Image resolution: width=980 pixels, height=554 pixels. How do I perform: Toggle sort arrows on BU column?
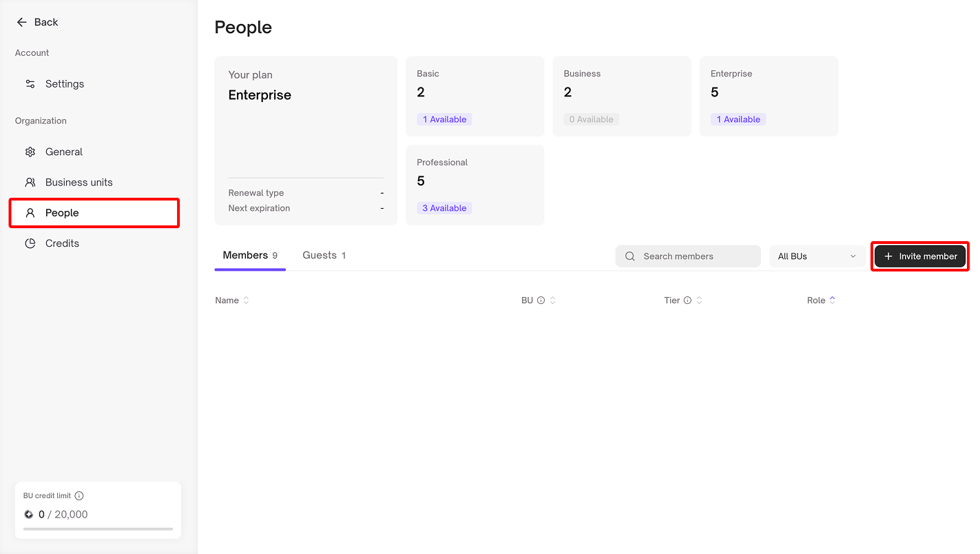(552, 300)
